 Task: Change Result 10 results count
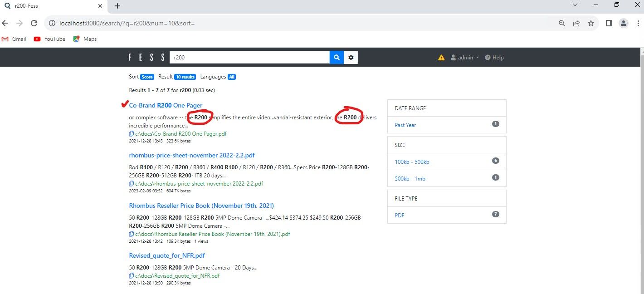coord(185,77)
